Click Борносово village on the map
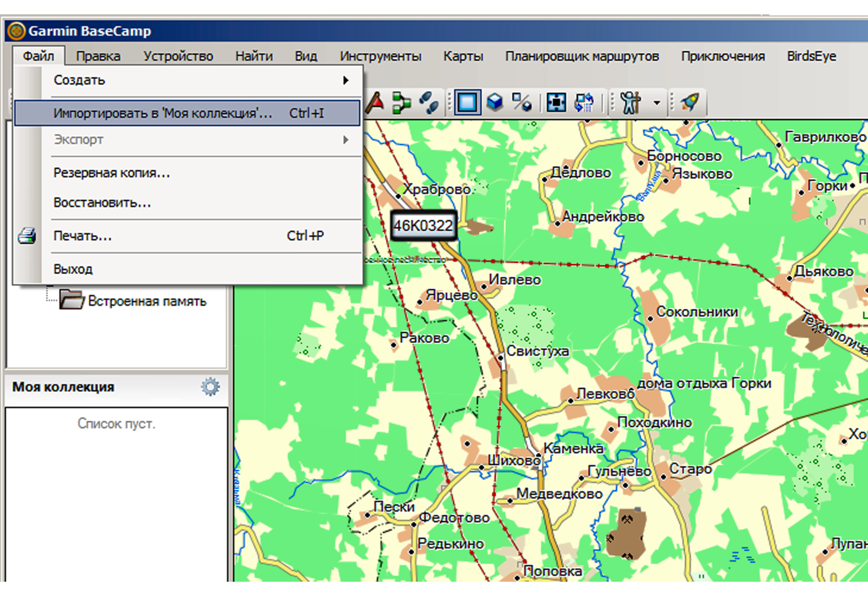Viewport: 868px width, 596px height. point(684,156)
